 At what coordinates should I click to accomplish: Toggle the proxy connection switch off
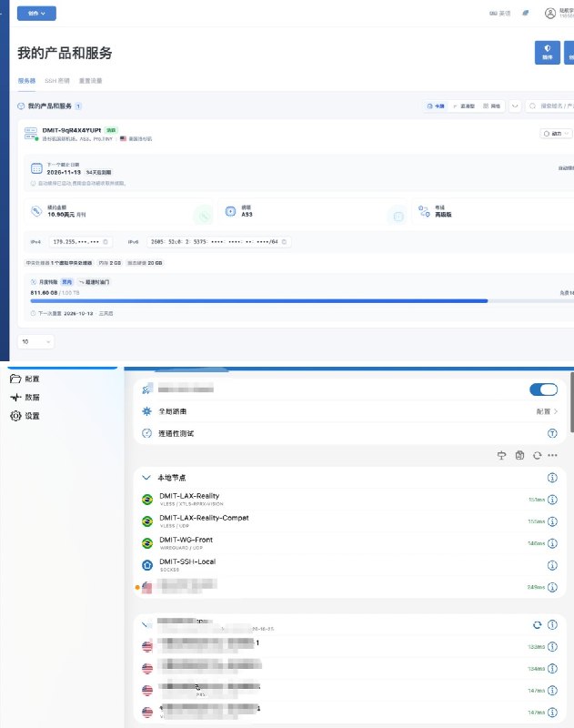[543, 389]
